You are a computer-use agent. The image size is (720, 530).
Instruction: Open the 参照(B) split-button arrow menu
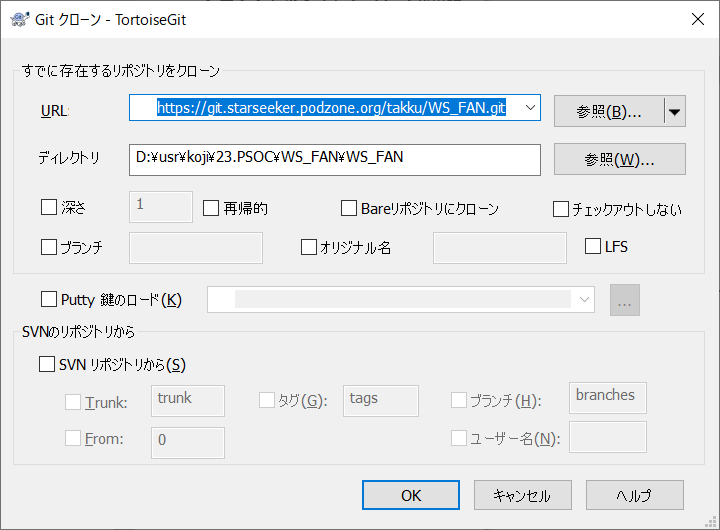coord(676,112)
